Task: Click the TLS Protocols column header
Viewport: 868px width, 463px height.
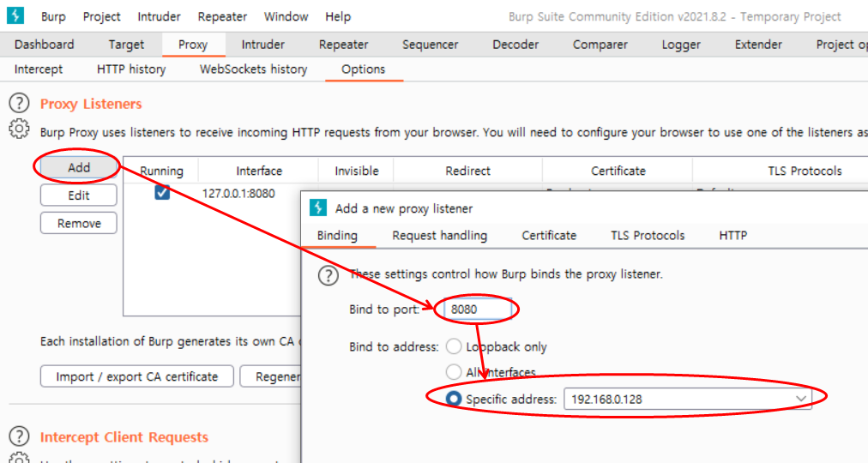Action: point(805,171)
